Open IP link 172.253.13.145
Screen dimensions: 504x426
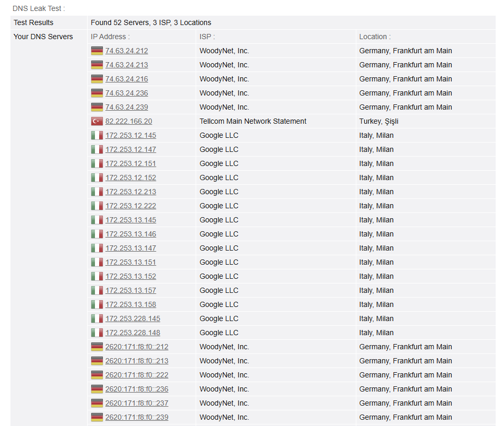click(x=131, y=220)
